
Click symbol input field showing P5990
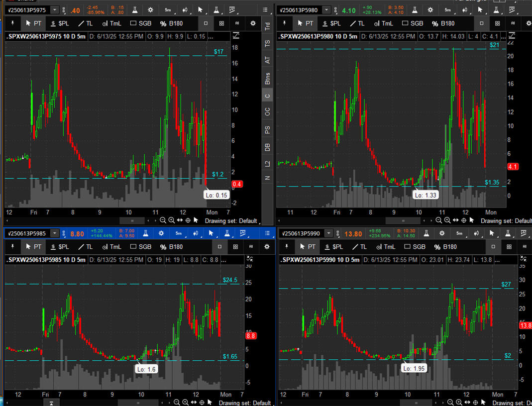(302, 233)
